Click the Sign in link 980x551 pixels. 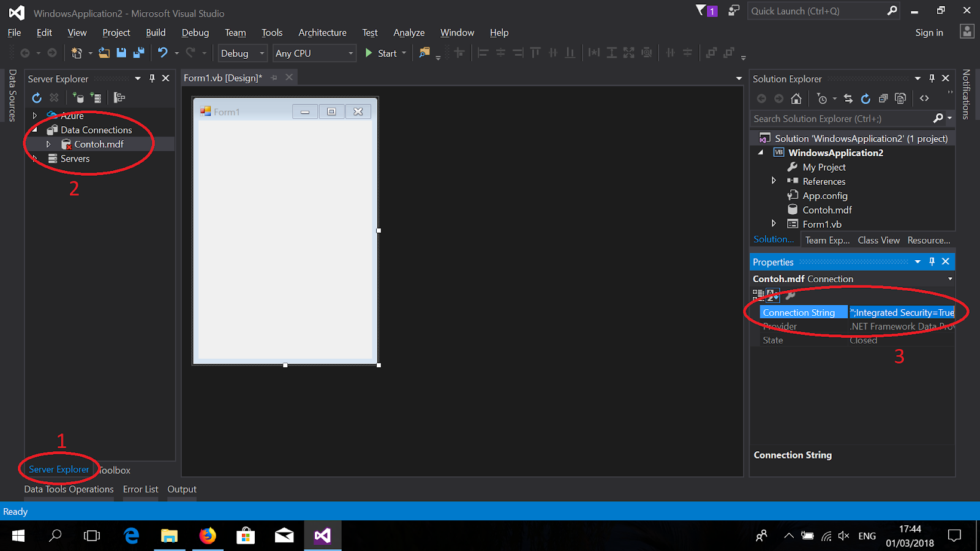click(929, 32)
